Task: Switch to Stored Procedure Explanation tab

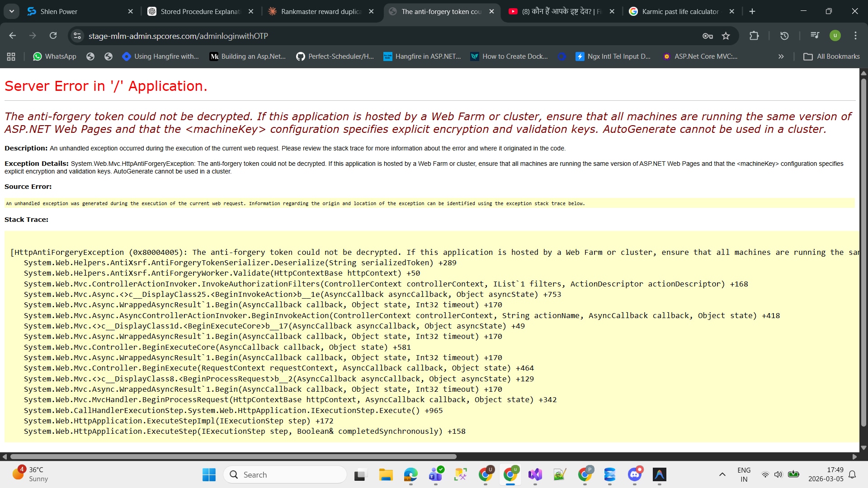Action: point(200,11)
